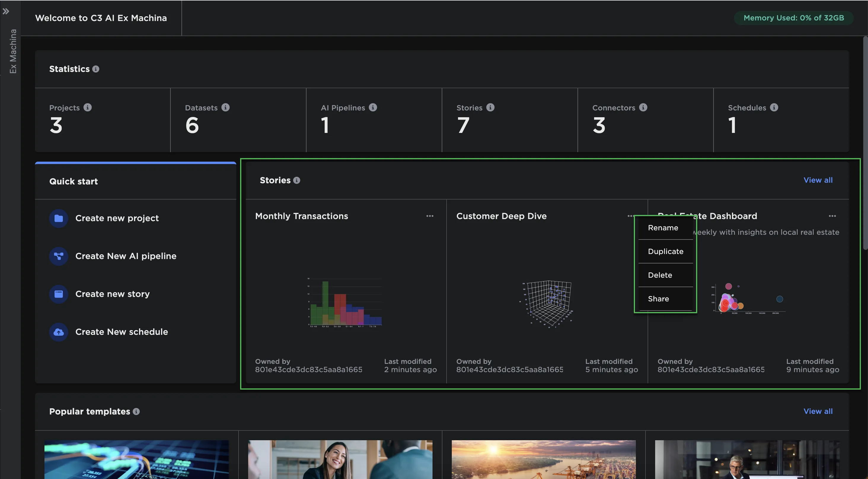
Task: Click info icon beside AI Pipelines
Action: (x=373, y=107)
